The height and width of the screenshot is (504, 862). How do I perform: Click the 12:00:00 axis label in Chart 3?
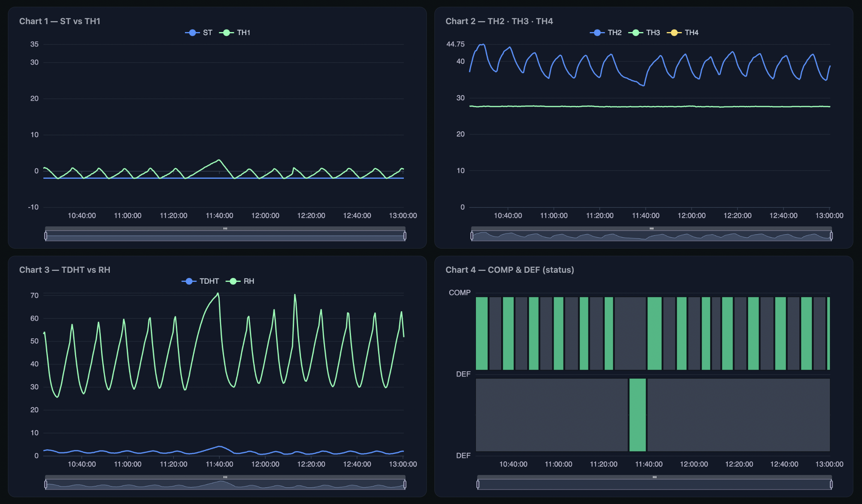[x=265, y=464]
